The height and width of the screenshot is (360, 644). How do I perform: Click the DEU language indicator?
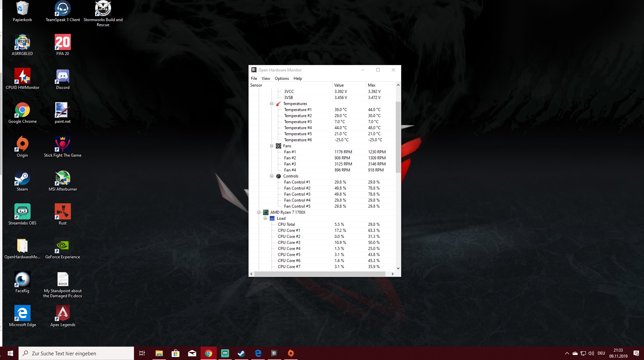click(601, 353)
